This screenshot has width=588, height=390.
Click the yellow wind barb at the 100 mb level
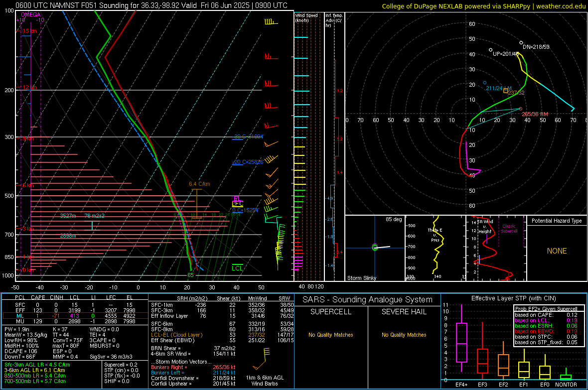(x=271, y=22)
